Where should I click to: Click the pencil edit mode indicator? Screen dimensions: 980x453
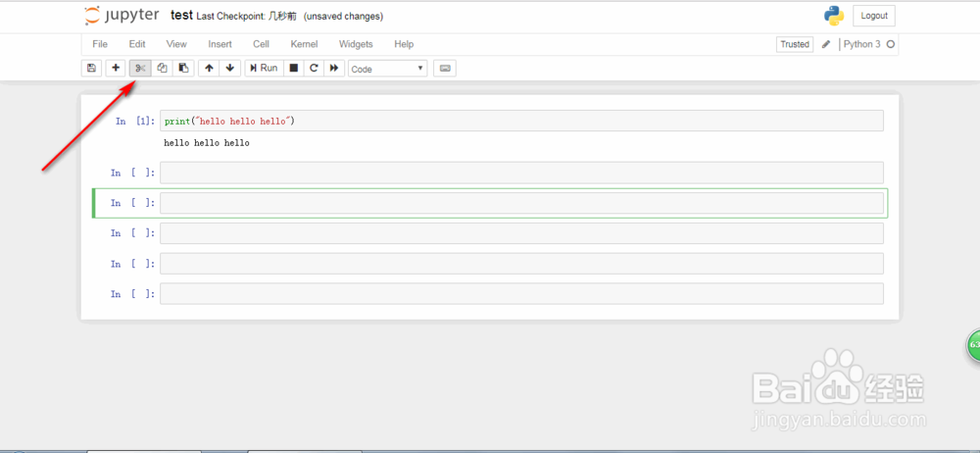click(825, 44)
